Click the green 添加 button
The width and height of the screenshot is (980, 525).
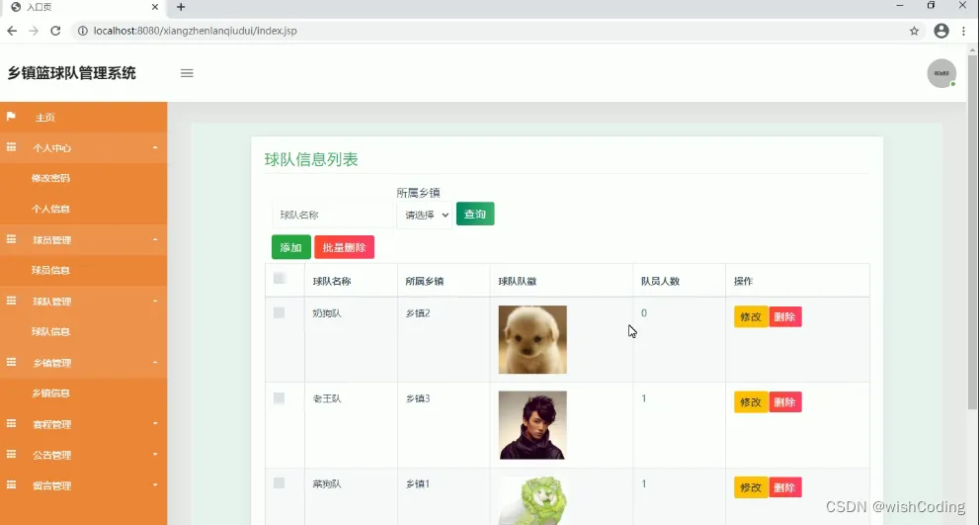click(x=290, y=247)
